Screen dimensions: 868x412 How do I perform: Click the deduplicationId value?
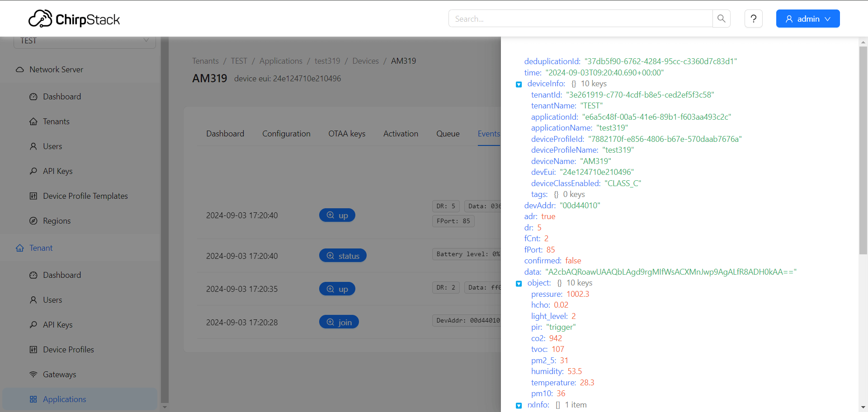point(660,61)
